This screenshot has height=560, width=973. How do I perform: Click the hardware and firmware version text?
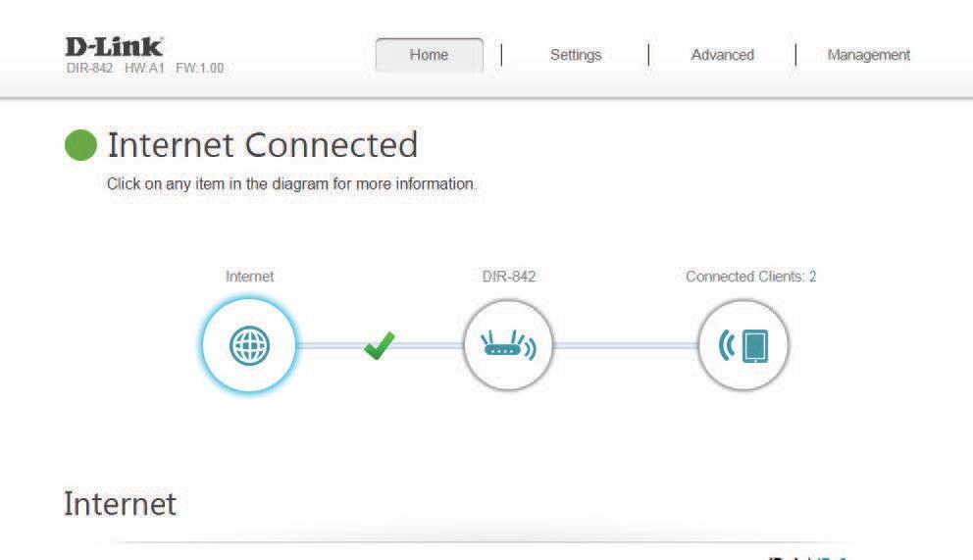tap(175, 68)
